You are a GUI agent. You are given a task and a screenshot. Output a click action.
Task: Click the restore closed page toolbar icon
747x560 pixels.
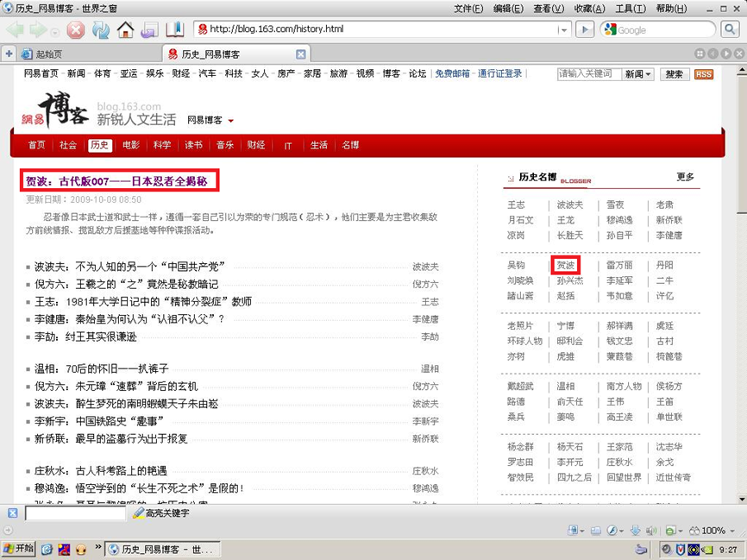pos(149,30)
